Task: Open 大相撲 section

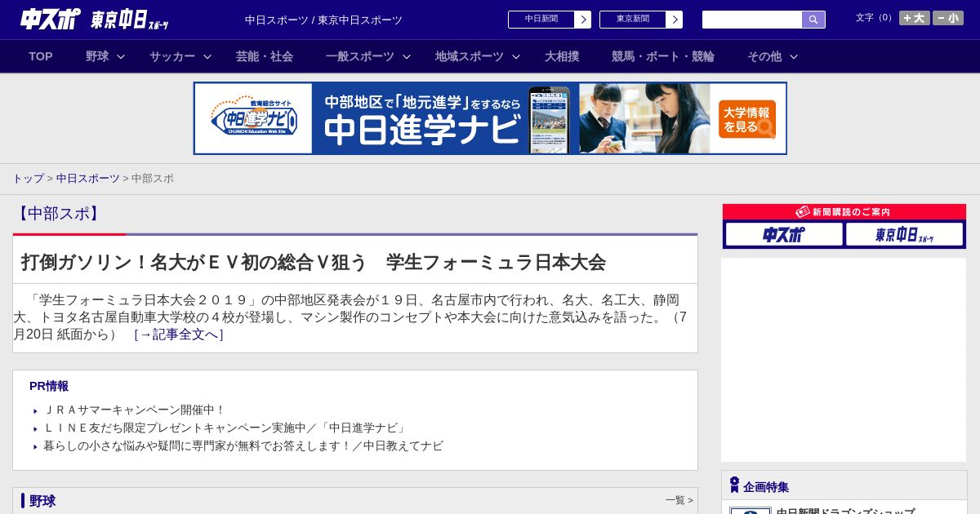Action: [x=562, y=56]
